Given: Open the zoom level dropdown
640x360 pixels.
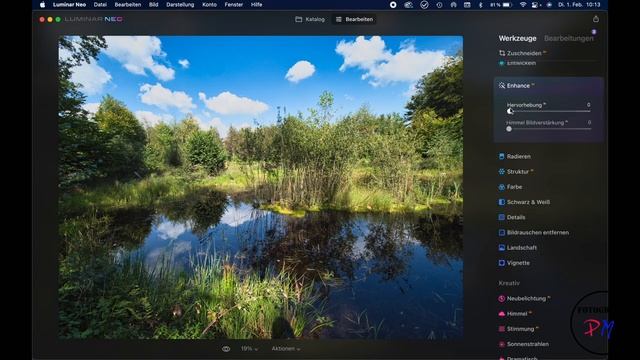Looking at the screenshot, I should [249, 349].
